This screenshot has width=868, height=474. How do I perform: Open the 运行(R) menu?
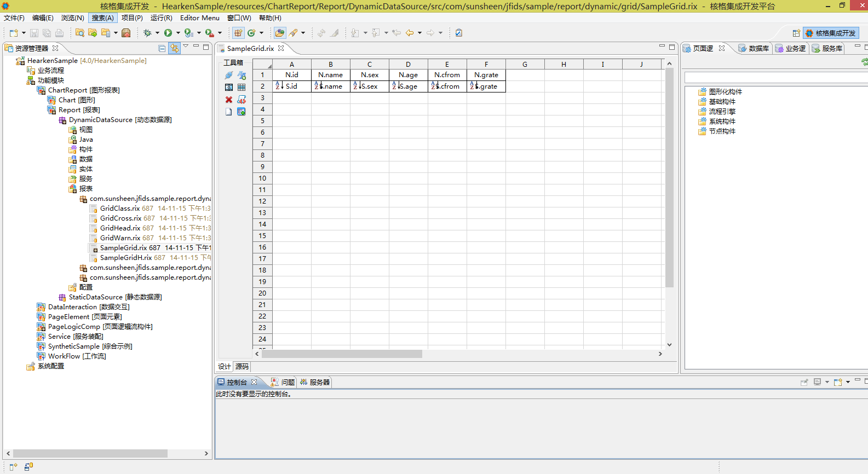[162, 18]
